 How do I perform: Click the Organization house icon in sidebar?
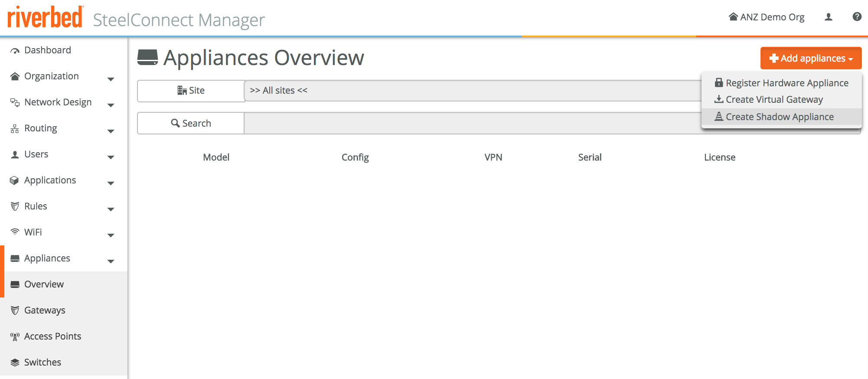[15, 76]
